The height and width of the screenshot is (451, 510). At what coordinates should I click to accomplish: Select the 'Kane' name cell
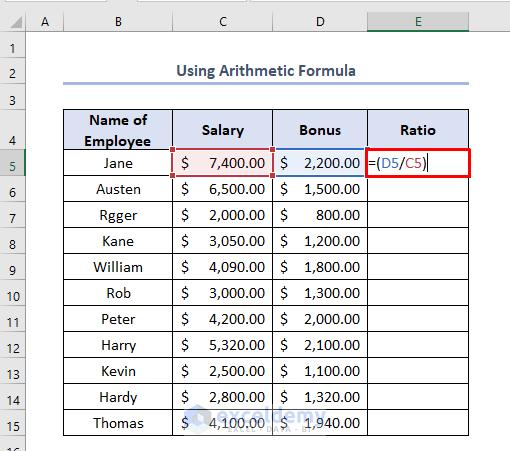[x=118, y=241]
